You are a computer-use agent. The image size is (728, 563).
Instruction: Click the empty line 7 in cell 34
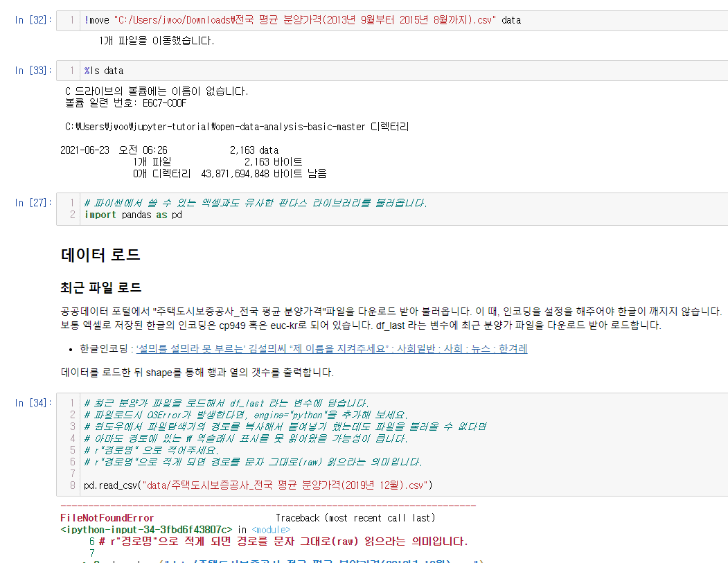click(403, 474)
